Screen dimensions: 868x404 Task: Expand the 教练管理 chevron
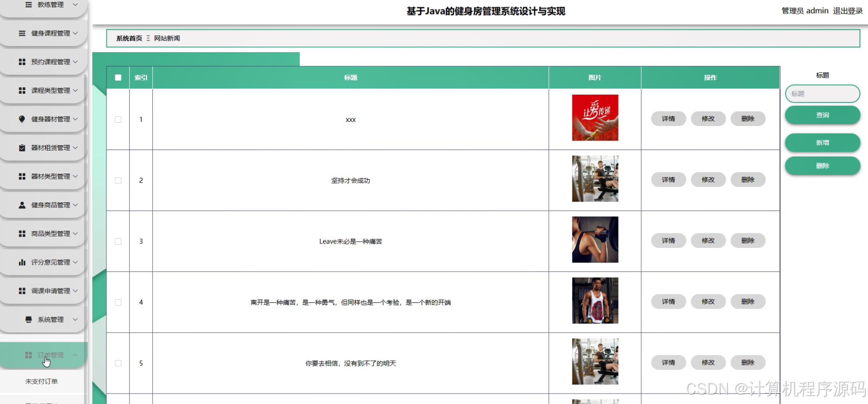pyautogui.click(x=75, y=5)
